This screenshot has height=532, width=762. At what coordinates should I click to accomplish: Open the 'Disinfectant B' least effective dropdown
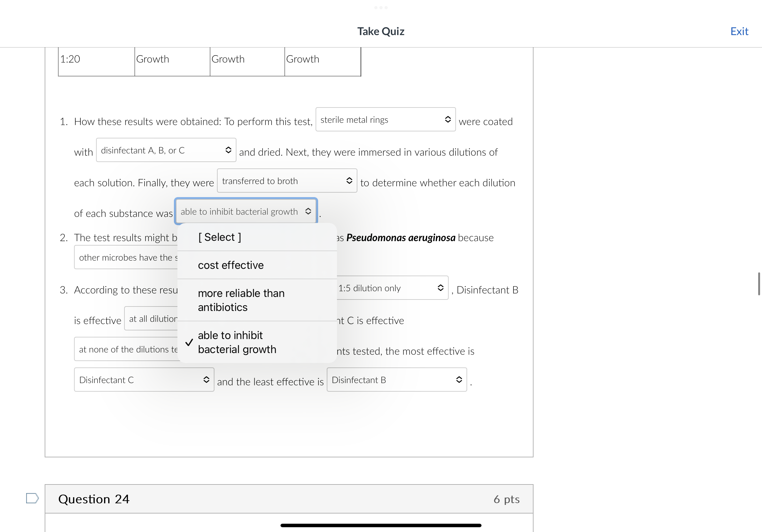[x=396, y=380]
